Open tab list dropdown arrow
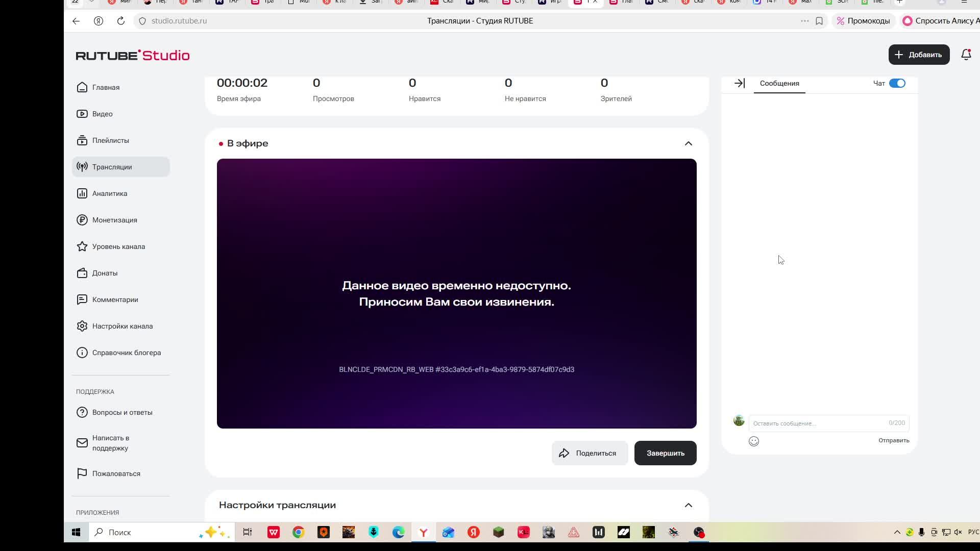This screenshot has width=980, height=551. tap(91, 2)
